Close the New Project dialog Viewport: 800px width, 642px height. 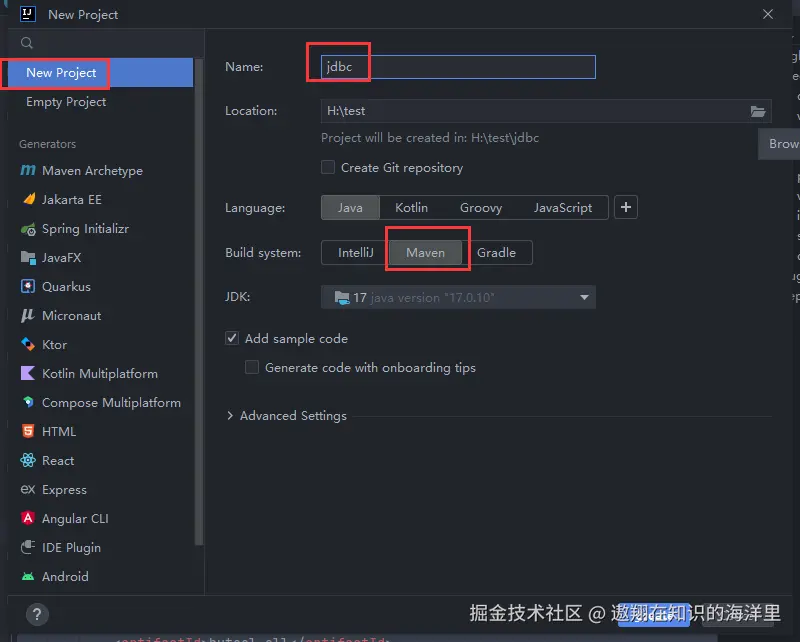coord(768,14)
